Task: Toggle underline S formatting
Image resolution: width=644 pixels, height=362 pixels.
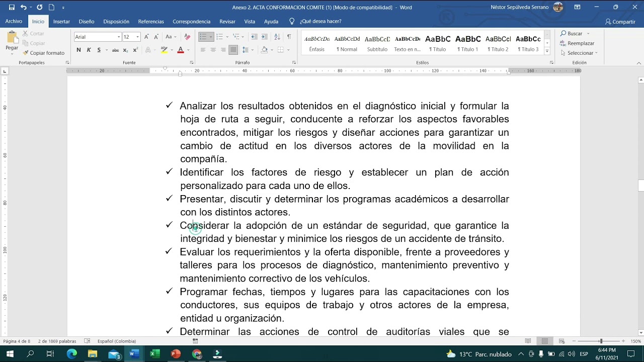Action: point(99,50)
